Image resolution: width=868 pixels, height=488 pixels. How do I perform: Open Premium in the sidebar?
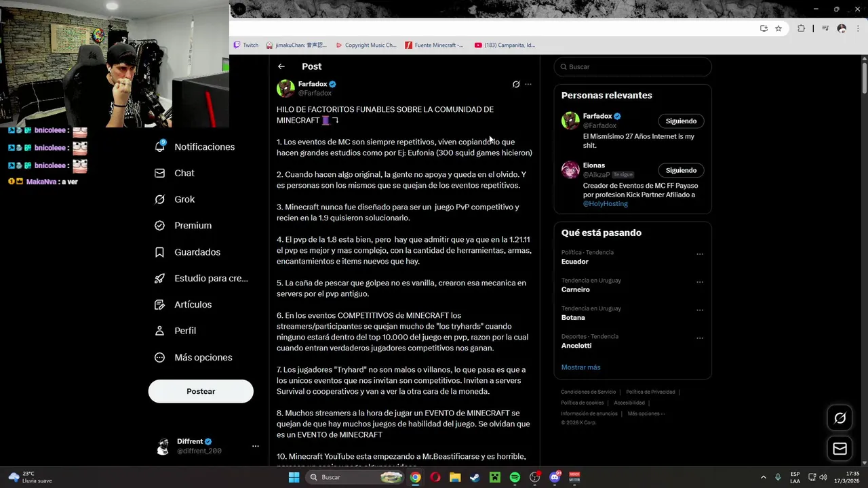[183, 226]
